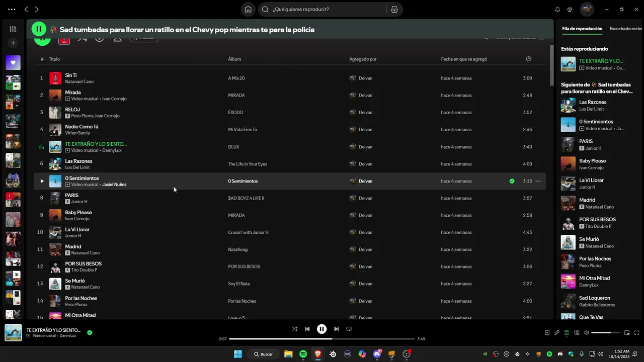The image size is (644, 362).
Task: Sort by the Álbum column header
Action: coord(234,59)
